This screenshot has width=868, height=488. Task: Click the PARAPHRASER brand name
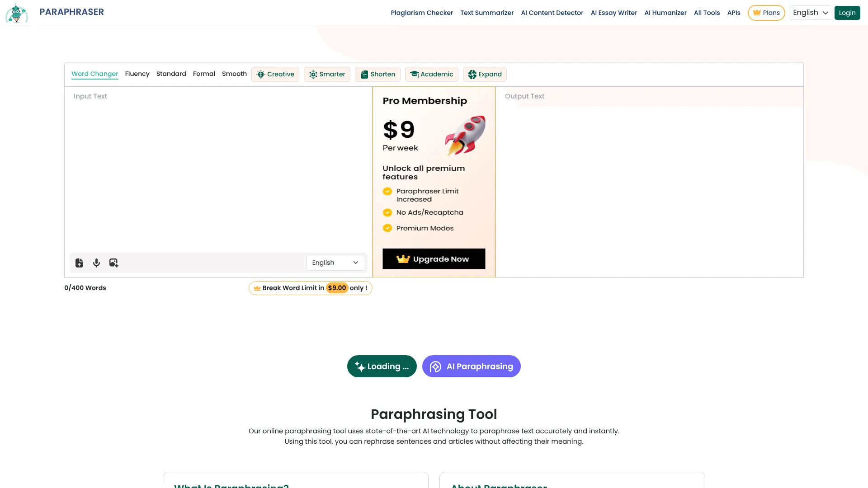point(71,12)
